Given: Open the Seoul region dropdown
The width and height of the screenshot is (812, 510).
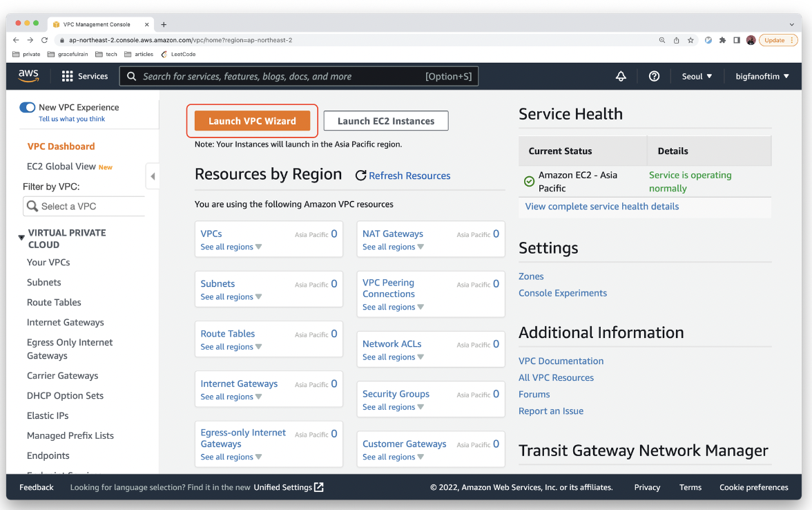Looking at the screenshot, I should 697,76.
